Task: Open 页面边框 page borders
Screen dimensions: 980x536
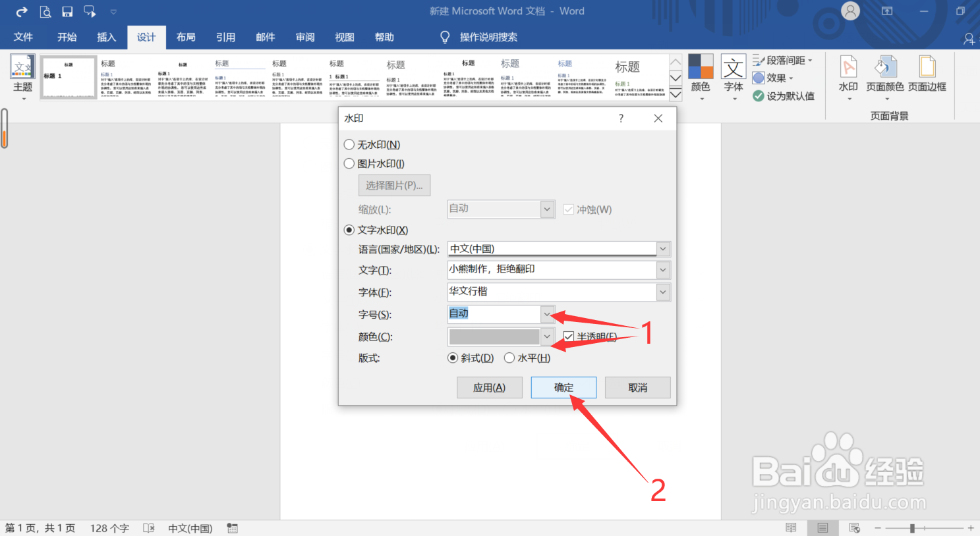Action: click(927, 74)
